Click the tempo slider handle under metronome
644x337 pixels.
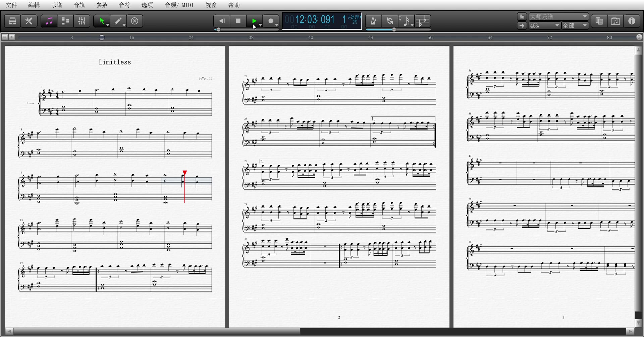[394, 30]
